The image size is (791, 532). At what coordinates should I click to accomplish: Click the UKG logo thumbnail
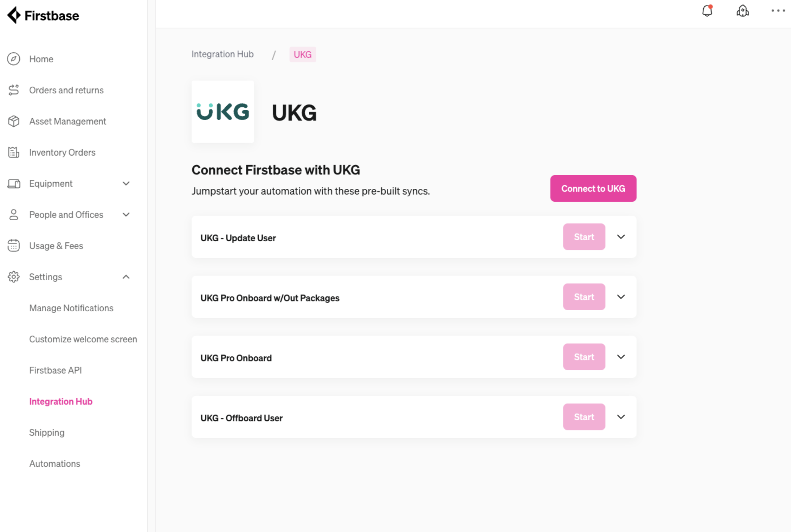coord(223,112)
